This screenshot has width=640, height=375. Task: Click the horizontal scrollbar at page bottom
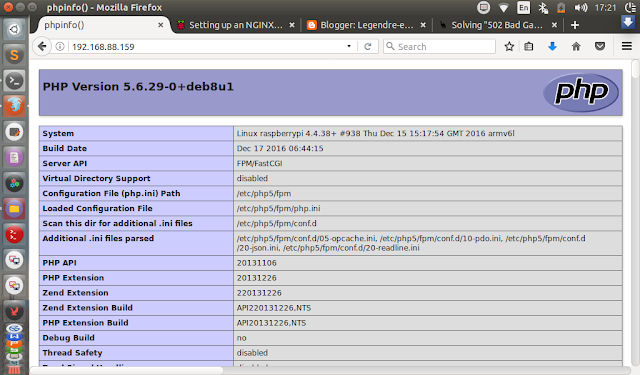[127, 371]
